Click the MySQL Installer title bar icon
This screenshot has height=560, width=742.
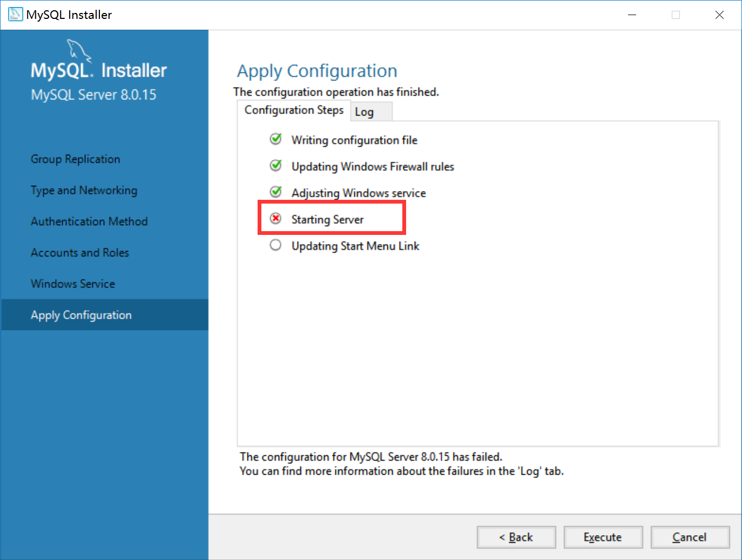click(15, 14)
